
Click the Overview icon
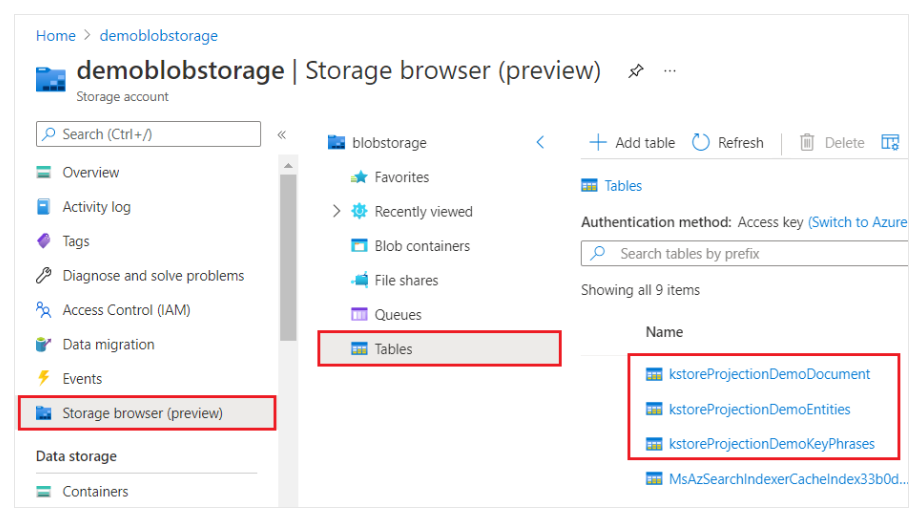43,172
